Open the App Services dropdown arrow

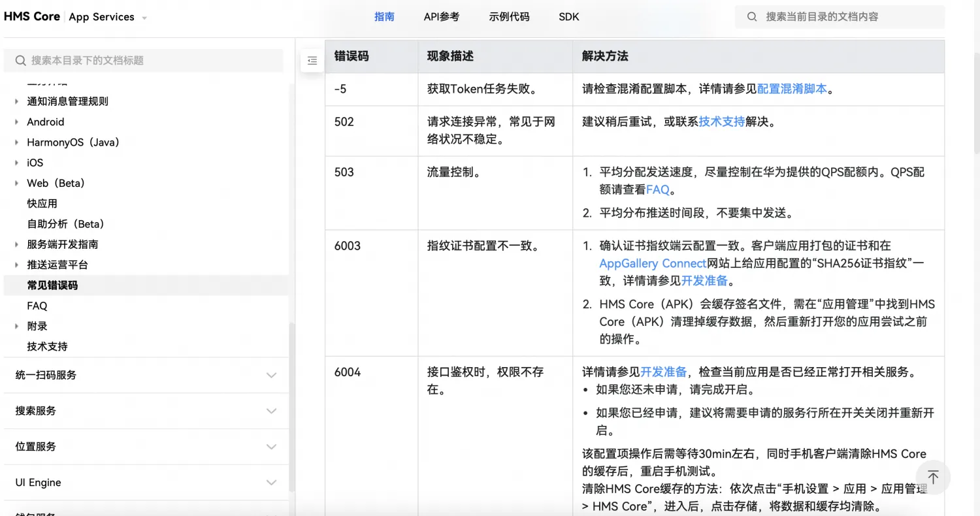[x=144, y=18]
